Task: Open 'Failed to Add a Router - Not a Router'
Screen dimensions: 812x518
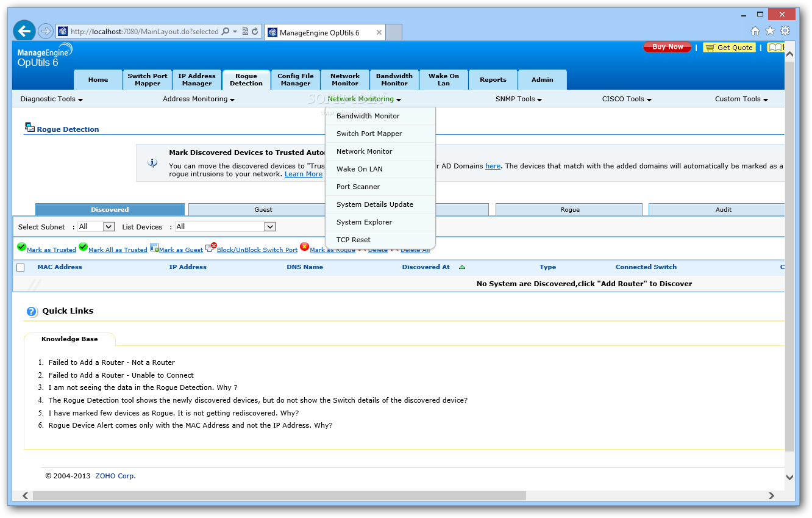Action: point(112,362)
